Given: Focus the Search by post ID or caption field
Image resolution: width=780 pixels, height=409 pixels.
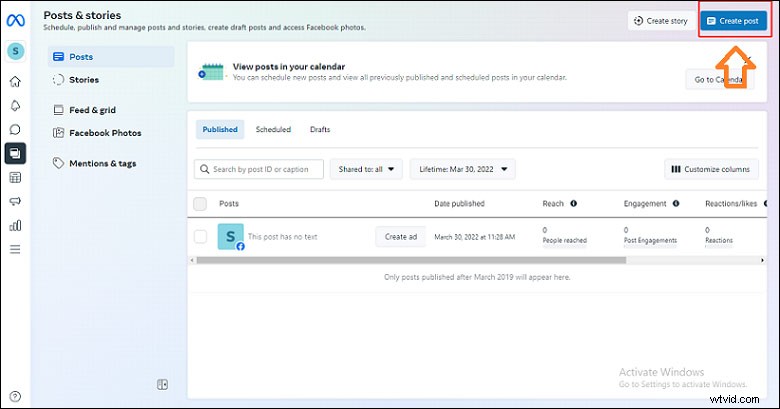Looking at the screenshot, I should point(259,169).
